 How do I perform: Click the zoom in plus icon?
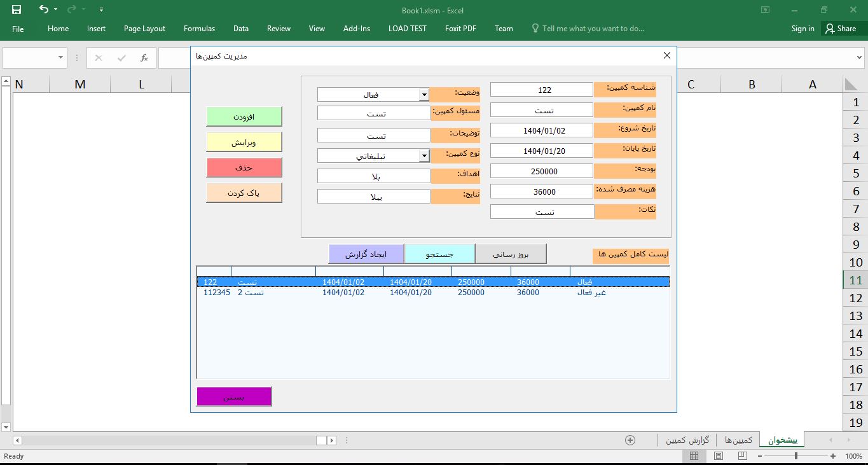pos(833,456)
